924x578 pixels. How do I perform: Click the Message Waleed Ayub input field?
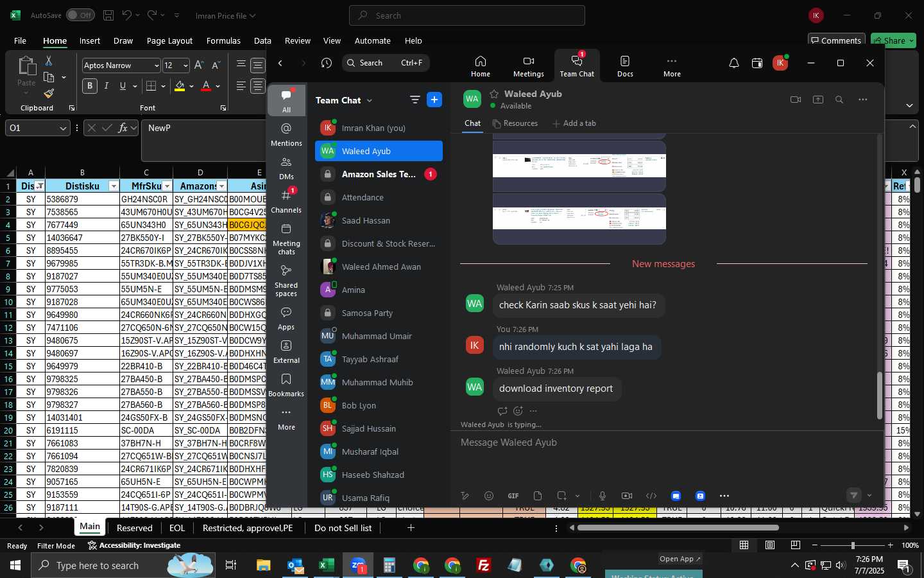coord(667,442)
